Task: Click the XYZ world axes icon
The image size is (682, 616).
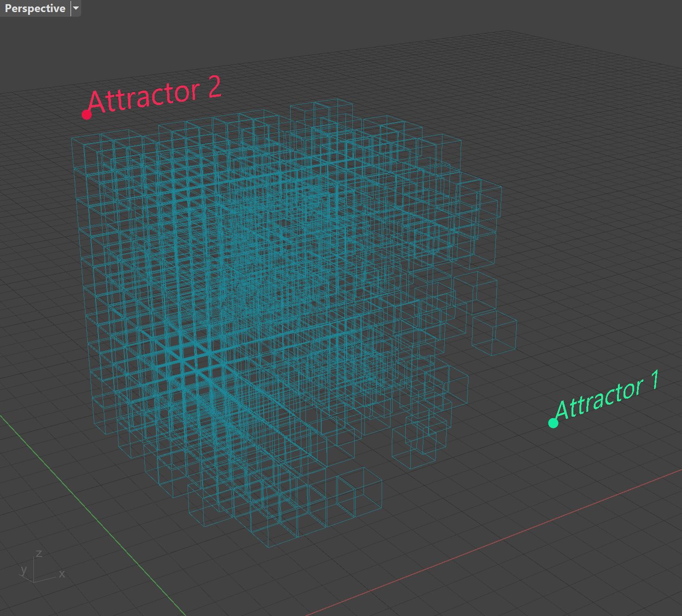Action: 42,567
